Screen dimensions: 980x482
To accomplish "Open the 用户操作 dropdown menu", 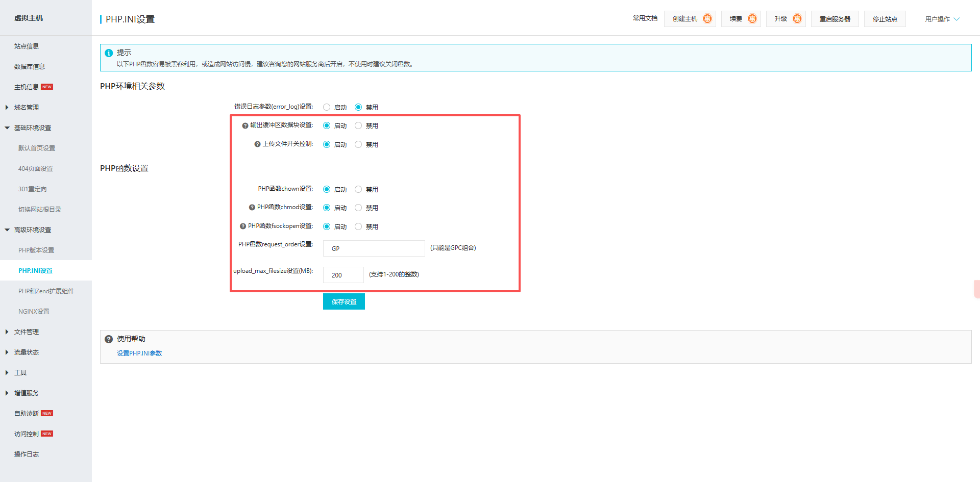I will click(942, 19).
